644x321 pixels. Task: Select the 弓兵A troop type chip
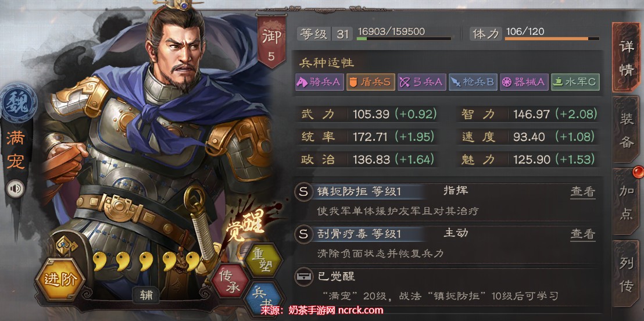[x=422, y=82]
